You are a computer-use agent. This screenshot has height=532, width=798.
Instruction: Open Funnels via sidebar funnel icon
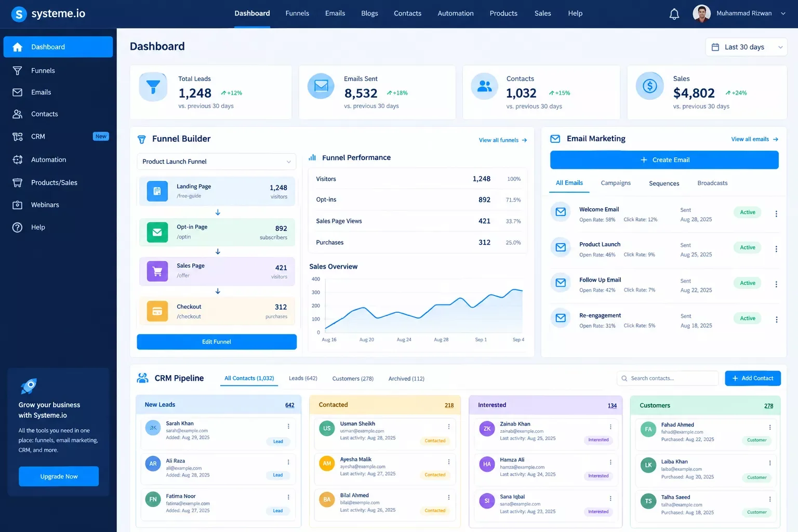pyautogui.click(x=17, y=71)
